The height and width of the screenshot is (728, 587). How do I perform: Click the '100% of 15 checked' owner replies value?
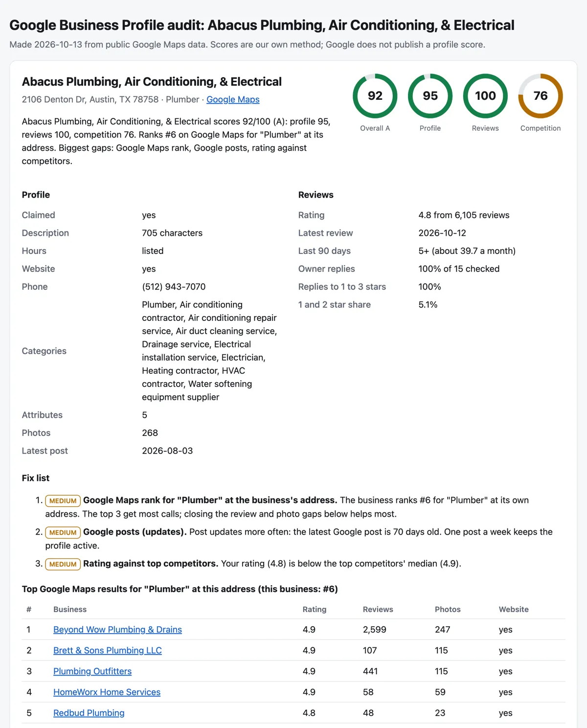(459, 269)
